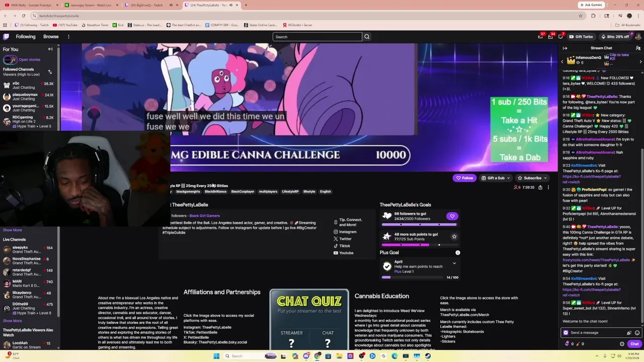Open chat settings gear
The width and height of the screenshot is (644, 362).
[x=622, y=344]
